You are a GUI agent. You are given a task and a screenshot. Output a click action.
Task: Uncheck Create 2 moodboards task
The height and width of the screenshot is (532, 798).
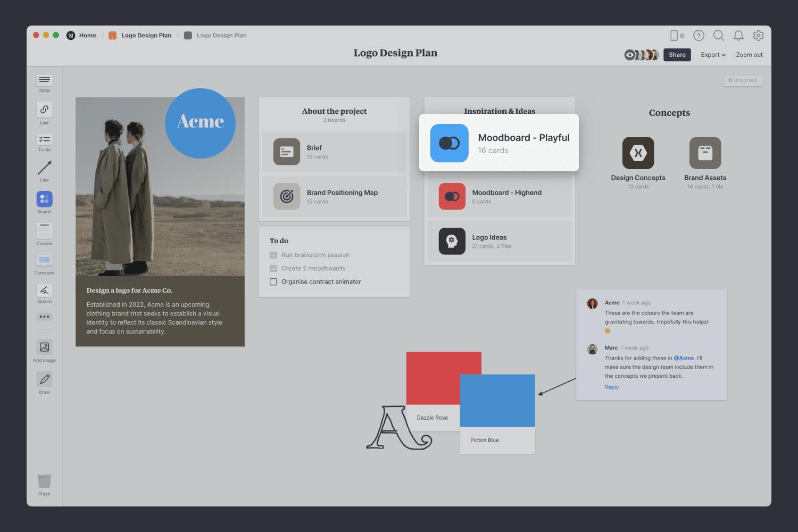(273, 269)
